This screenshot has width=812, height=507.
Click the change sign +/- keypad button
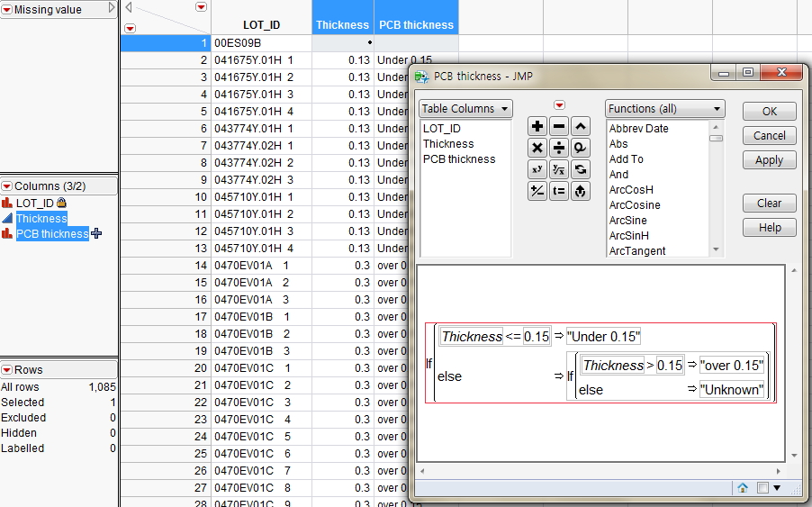pos(537,191)
